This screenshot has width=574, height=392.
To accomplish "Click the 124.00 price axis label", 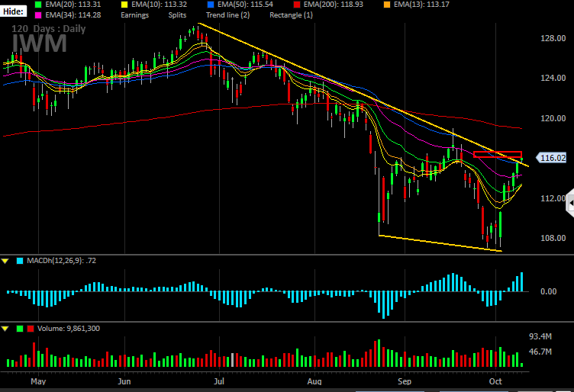I will coord(553,78).
